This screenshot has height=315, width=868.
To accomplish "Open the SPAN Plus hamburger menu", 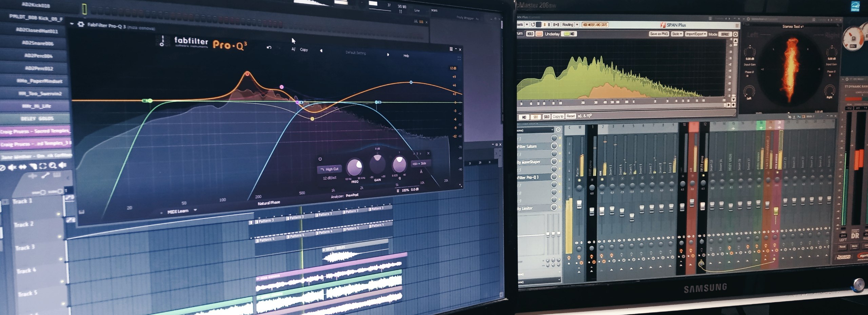I will (x=737, y=25).
